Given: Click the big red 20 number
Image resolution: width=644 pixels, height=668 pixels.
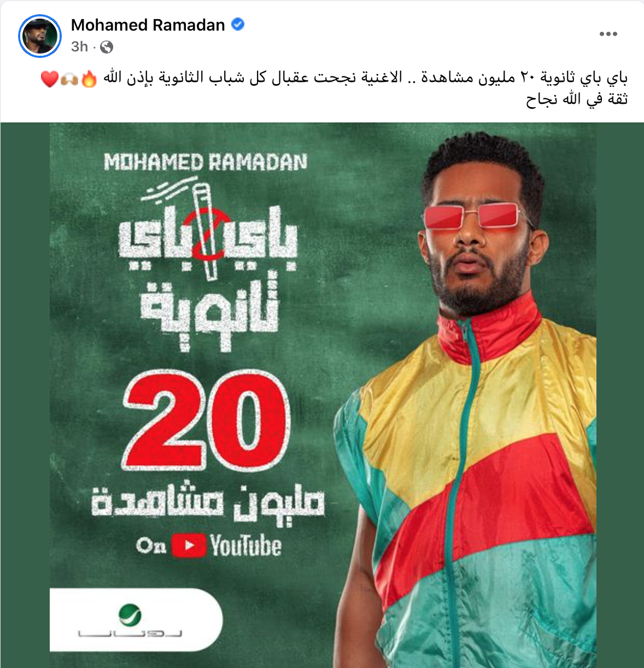Looking at the screenshot, I should tap(207, 420).
